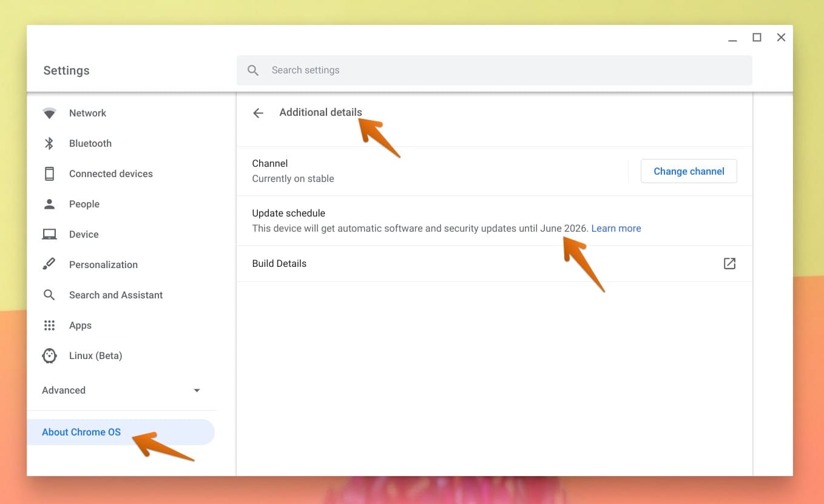Open Device settings section
This screenshot has height=504, width=824.
click(84, 234)
